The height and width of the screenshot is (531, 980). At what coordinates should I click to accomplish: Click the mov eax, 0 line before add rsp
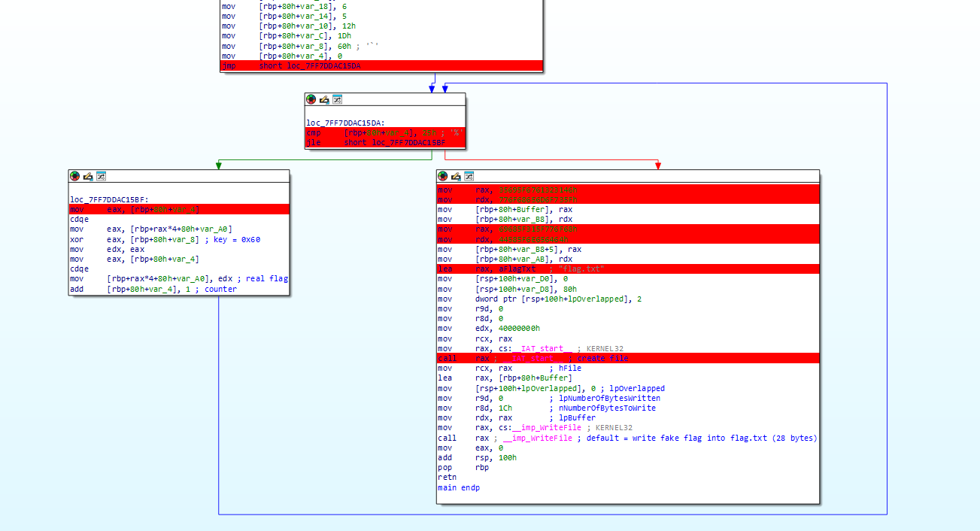[470, 448]
